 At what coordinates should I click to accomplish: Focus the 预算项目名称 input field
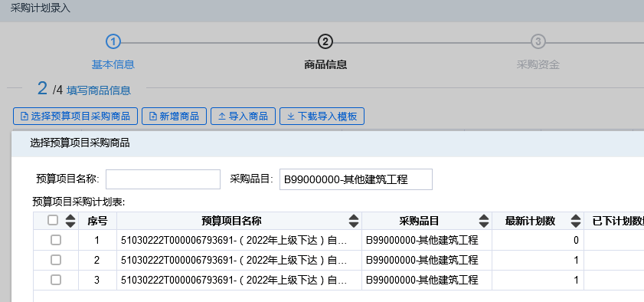163,179
